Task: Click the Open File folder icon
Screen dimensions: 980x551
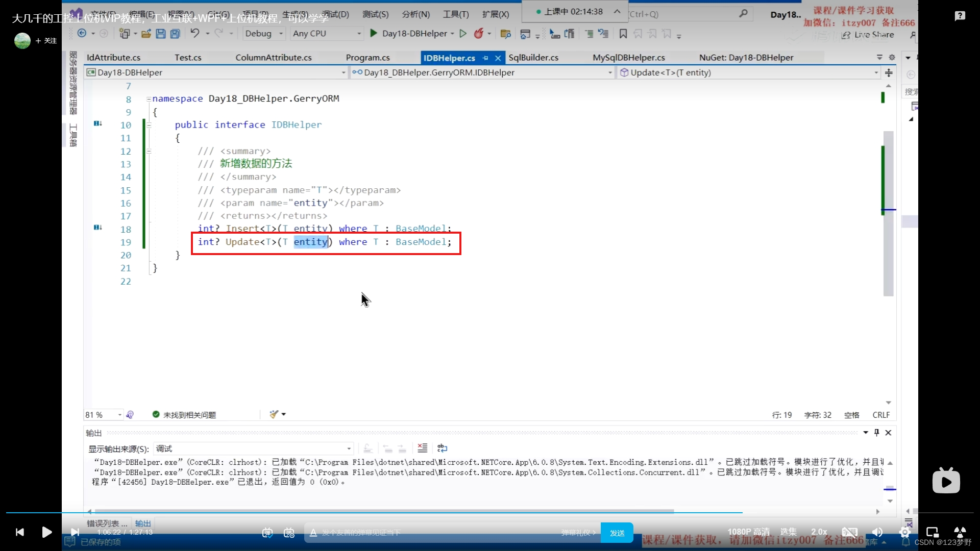Action: point(146,34)
